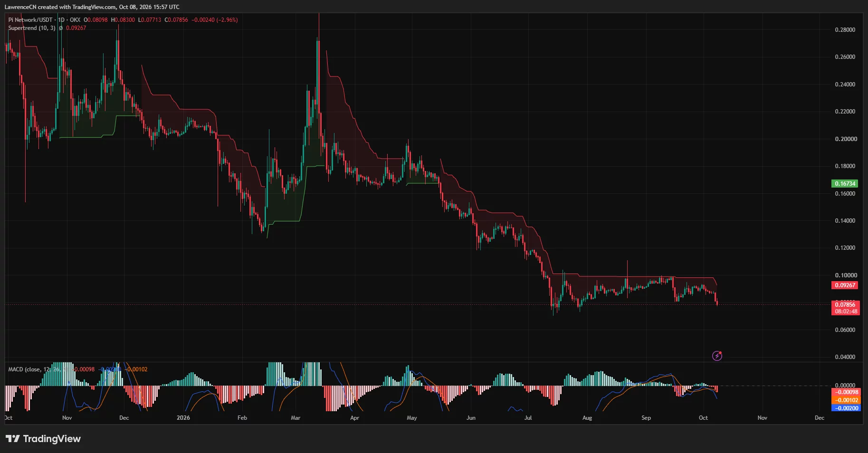
Task: Open the Pi Network/USDT symbol title
Action: (x=30, y=20)
